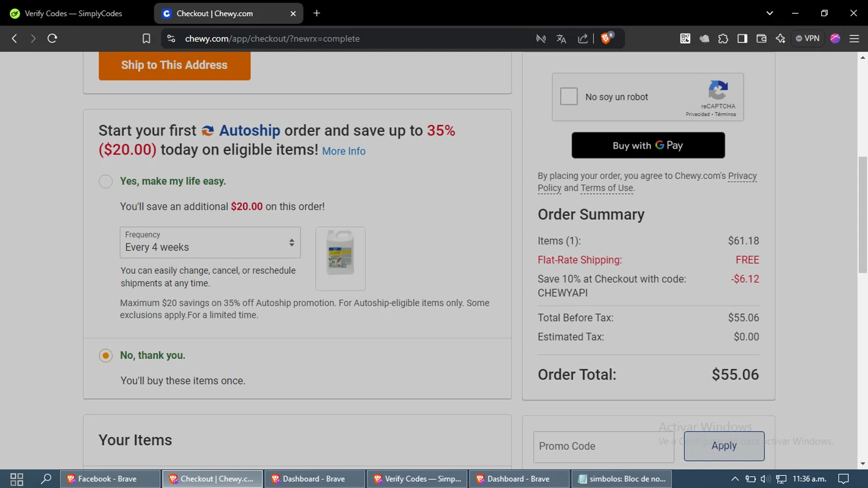The height and width of the screenshot is (488, 868).
Task: Click the network icon in system tray
Action: (781, 479)
